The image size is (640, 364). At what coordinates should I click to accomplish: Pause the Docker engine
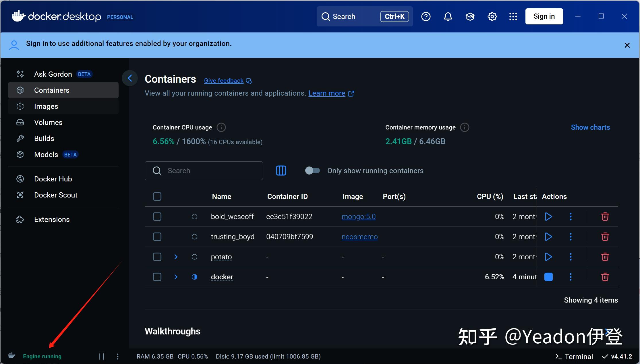[102, 356]
